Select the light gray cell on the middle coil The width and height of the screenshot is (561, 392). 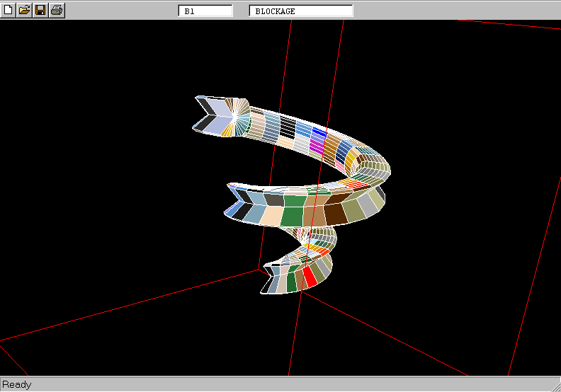pos(369,205)
